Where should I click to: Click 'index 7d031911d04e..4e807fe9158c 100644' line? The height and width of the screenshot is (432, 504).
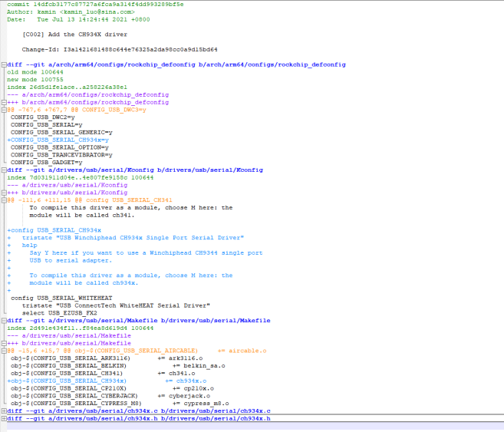click(x=80, y=178)
